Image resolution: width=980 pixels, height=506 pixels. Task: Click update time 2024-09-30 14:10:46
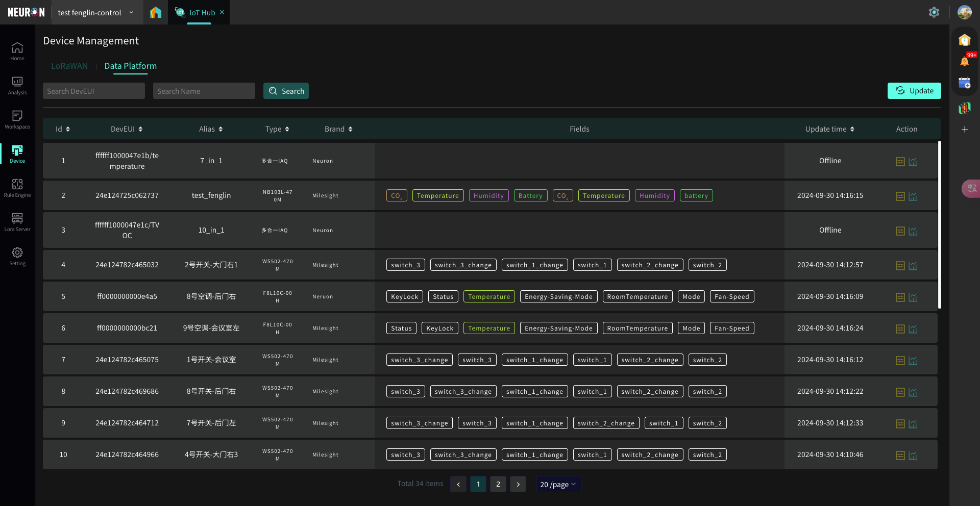point(830,454)
